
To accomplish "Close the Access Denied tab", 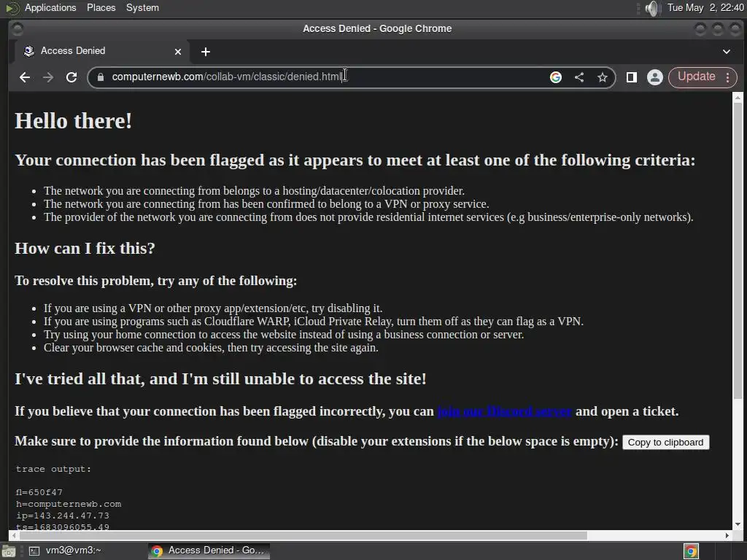I will 178,52.
